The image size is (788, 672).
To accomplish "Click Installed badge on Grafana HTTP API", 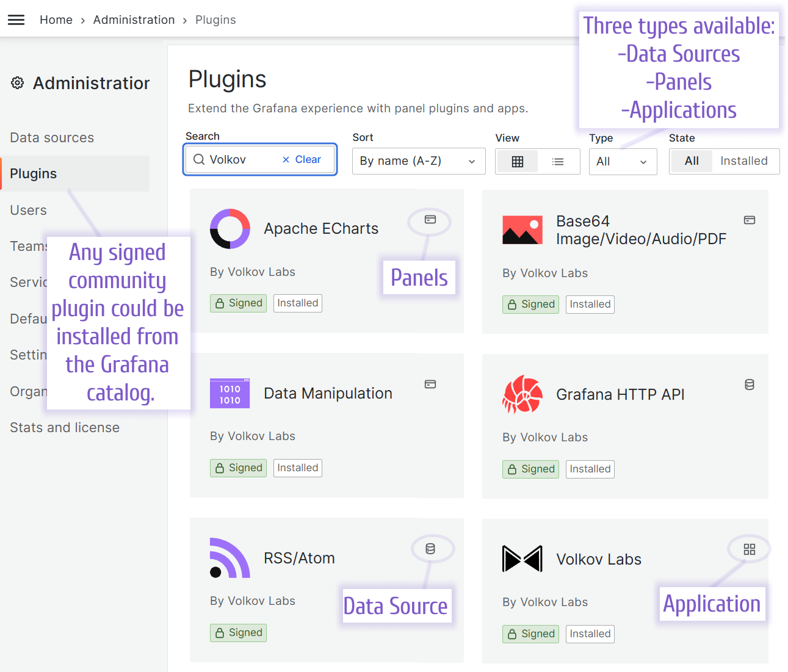I will tap(590, 469).
